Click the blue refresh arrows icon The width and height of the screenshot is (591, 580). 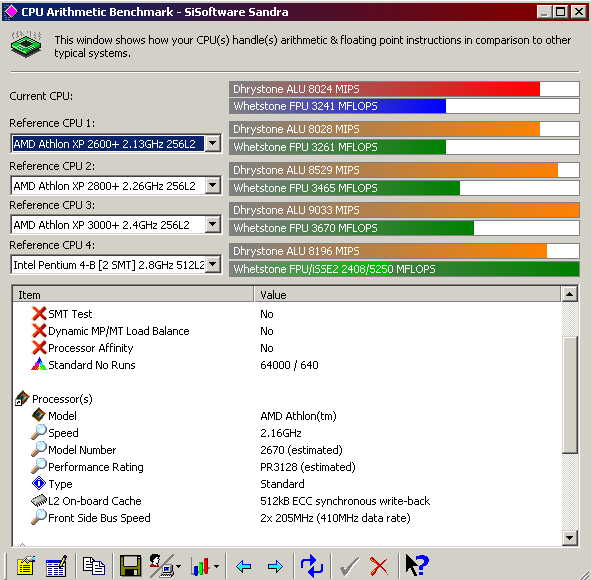pos(312,566)
